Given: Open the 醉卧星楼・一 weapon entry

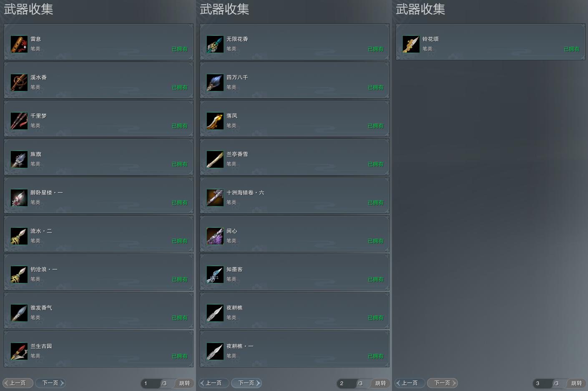Looking at the screenshot, I should [x=98, y=195].
